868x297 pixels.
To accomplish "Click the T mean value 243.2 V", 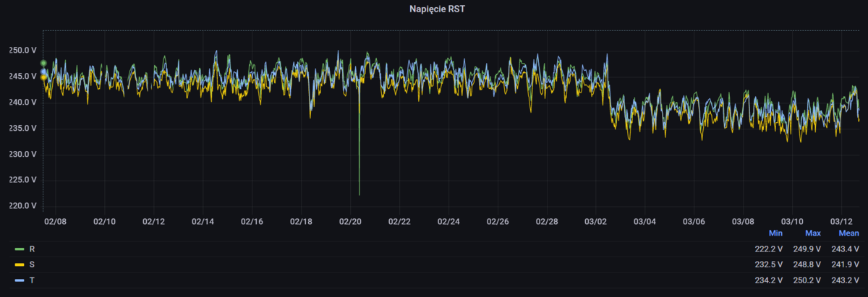I will click(x=844, y=280).
